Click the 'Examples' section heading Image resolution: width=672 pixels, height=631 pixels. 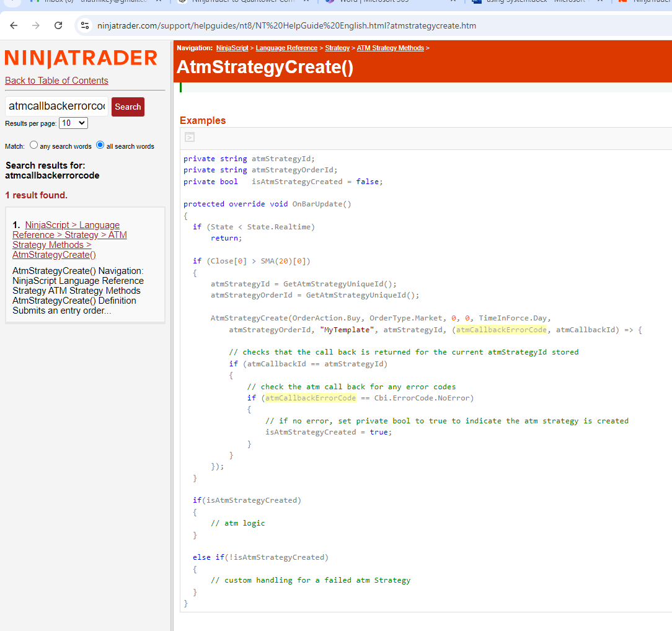(x=203, y=120)
